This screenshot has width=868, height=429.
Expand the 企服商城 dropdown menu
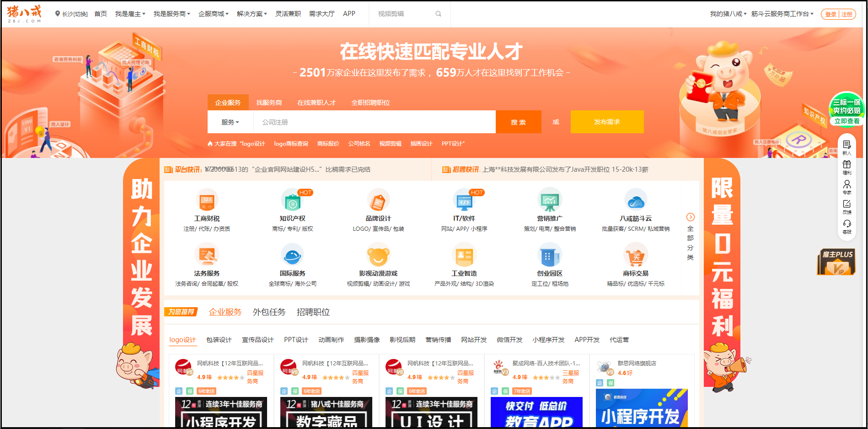tap(214, 14)
